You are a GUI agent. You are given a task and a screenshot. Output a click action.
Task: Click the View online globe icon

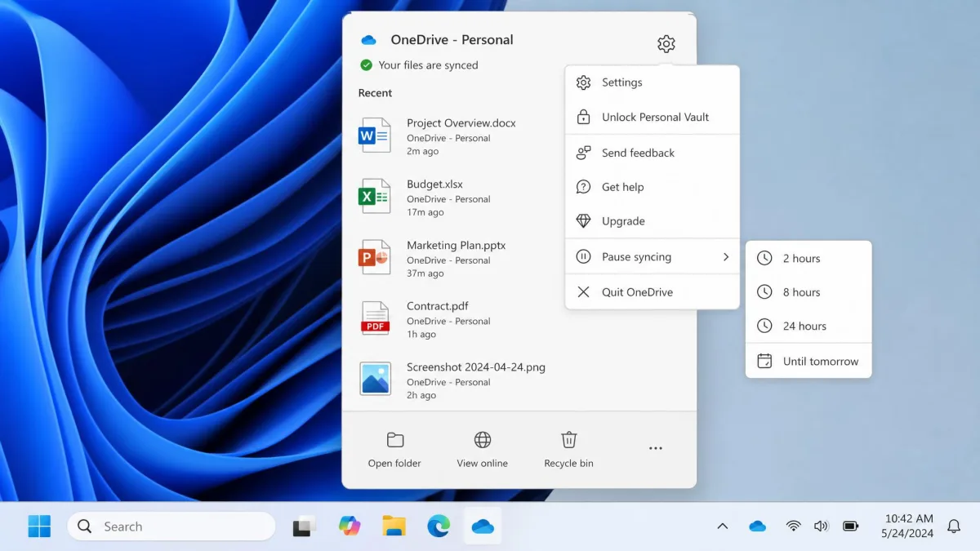tap(483, 440)
